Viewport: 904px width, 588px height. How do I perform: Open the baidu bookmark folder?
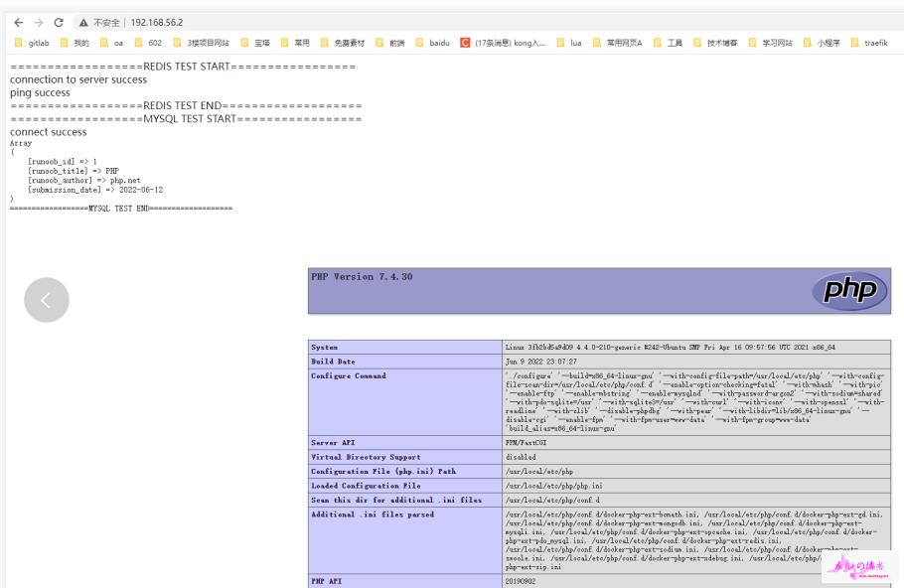[432, 43]
